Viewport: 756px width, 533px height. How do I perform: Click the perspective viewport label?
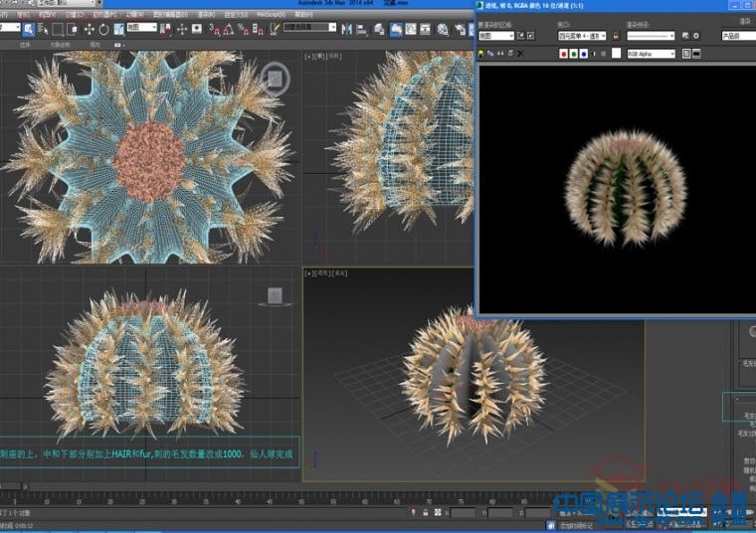coord(325,273)
